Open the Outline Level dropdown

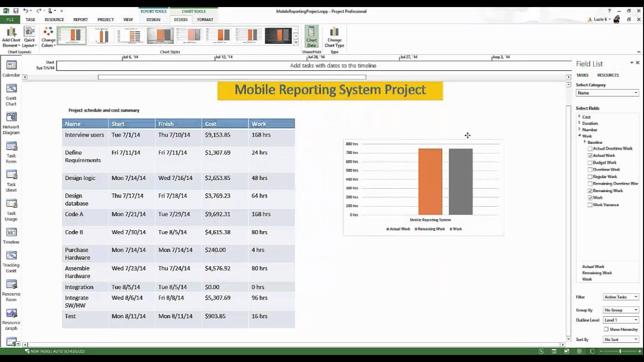[621, 320]
